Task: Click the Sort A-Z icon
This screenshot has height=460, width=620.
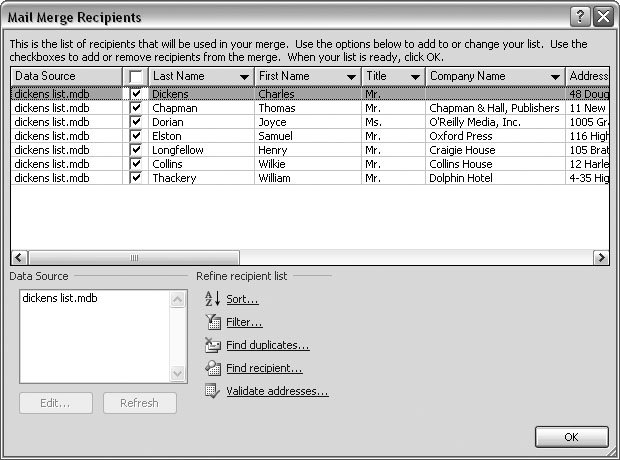Action: (x=213, y=299)
